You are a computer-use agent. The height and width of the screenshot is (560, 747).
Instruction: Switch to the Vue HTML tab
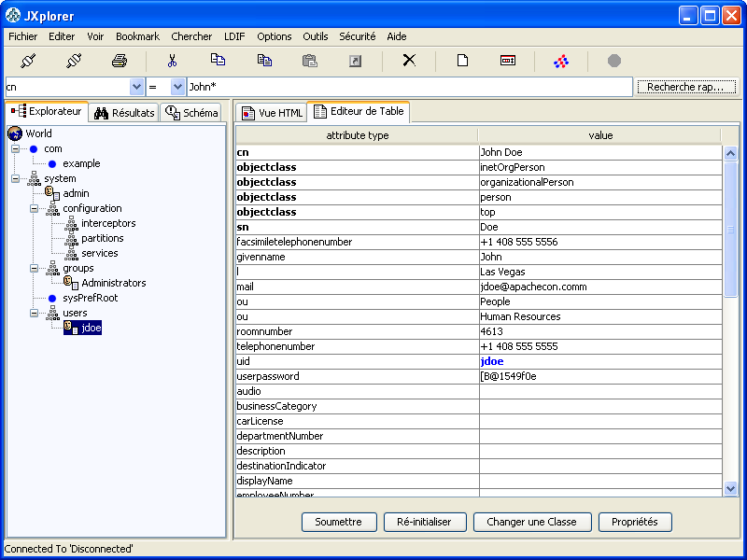pos(272,113)
